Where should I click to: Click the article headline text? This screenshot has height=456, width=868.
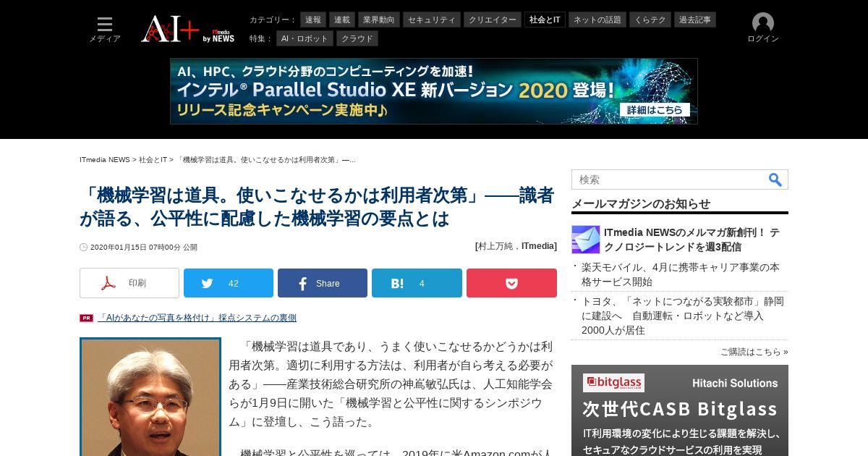[x=317, y=207]
